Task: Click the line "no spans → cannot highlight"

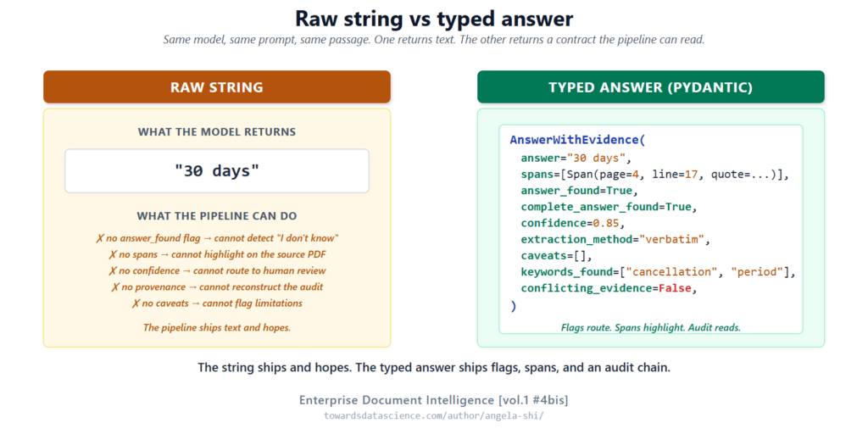Action: [217, 254]
